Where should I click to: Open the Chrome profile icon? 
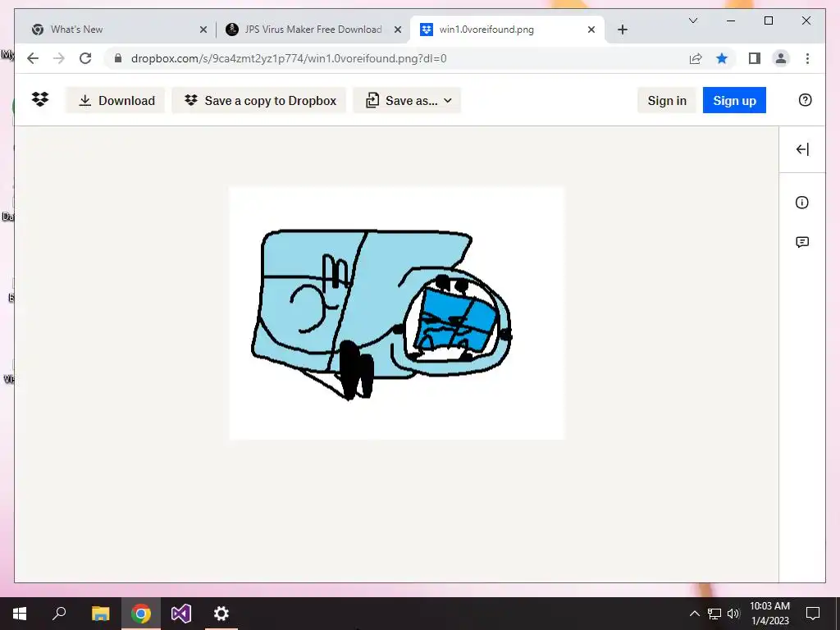click(x=781, y=58)
